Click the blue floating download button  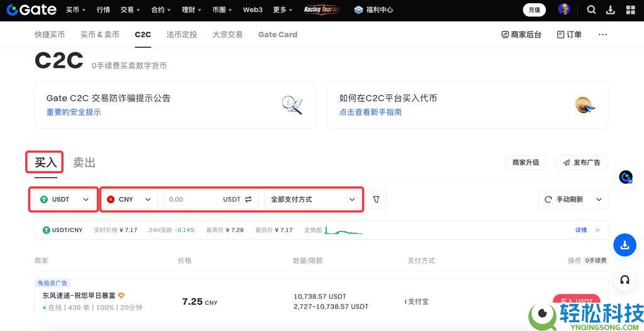pos(625,245)
